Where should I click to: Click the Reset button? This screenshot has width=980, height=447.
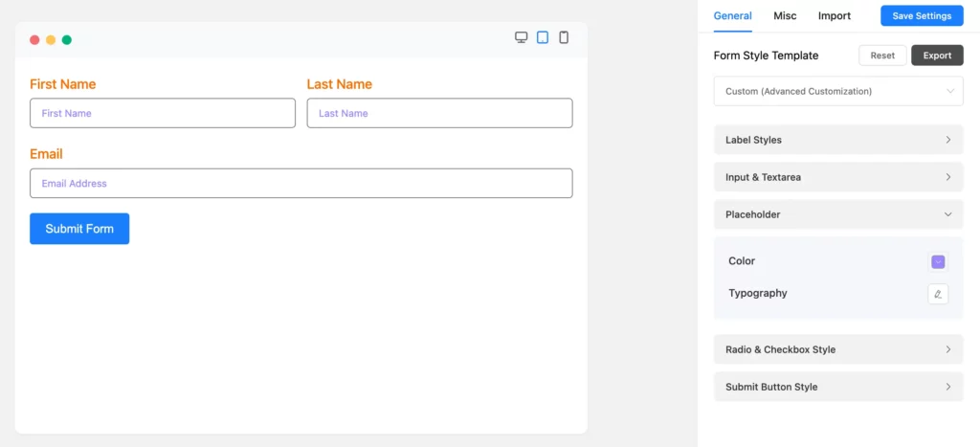(882, 56)
